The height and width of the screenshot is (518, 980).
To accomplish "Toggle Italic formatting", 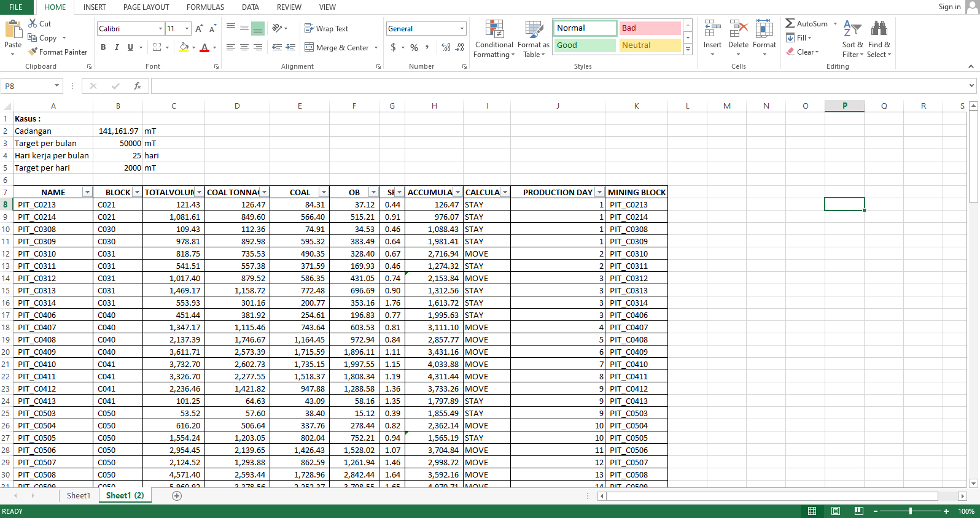I will click(117, 47).
